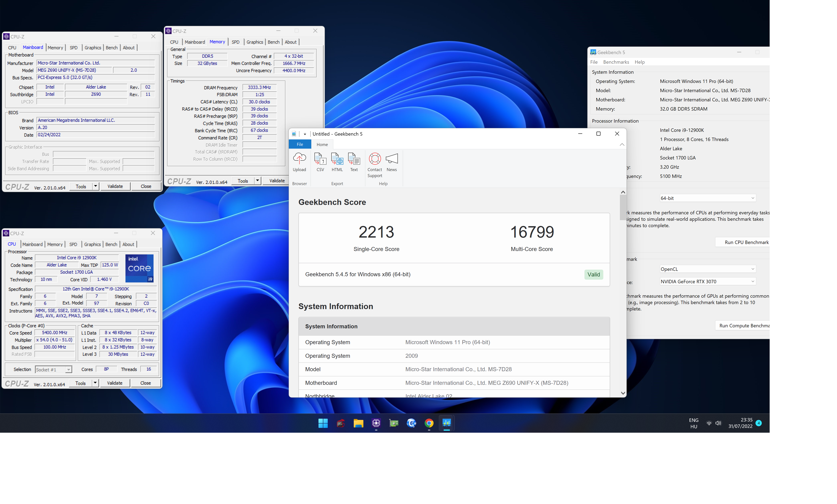This screenshot has width=837, height=504.
Task: Open the File menu in Geekbench 5 main window
Action: [x=594, y=62]
